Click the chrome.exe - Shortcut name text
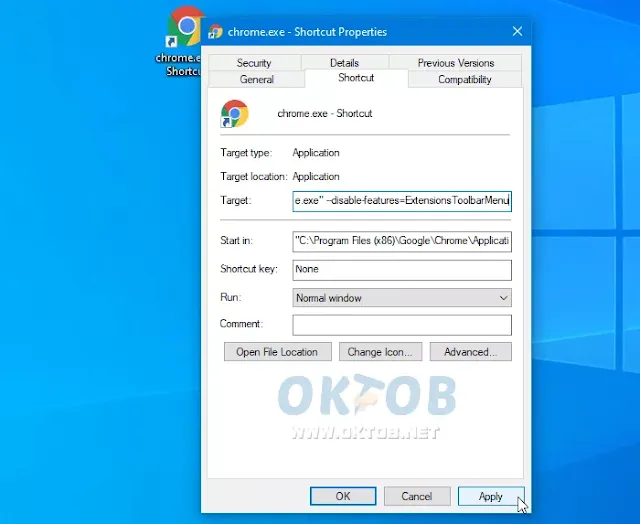The height and width of the screenshot is (524, 640). click(325, 113)
